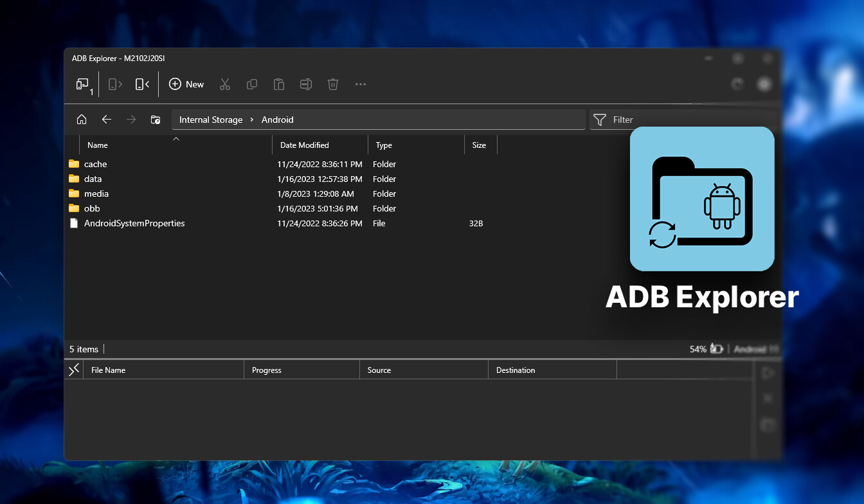The width and height of the screenshot is (864, 504).
Task: Open the three-dots More options menu
Action: 361,84
